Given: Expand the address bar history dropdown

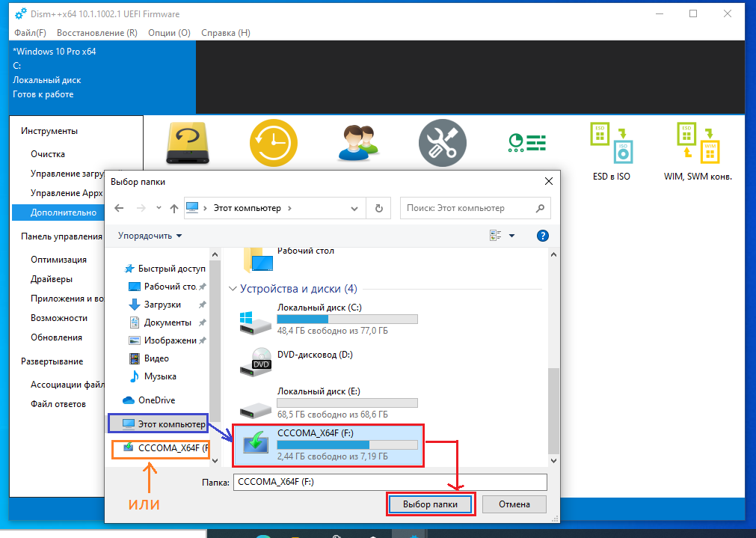Looking at the screenshot, I should click(354, 209).
